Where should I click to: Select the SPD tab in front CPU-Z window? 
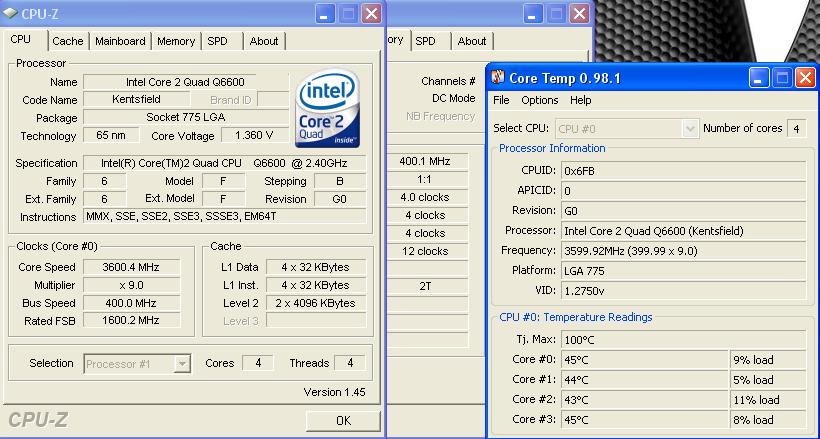coord(218,41)
